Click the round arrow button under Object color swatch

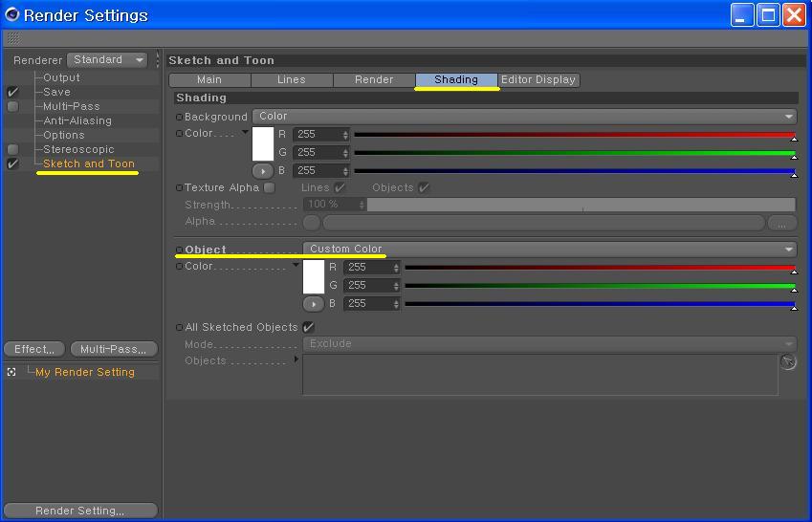click(314, 304)
